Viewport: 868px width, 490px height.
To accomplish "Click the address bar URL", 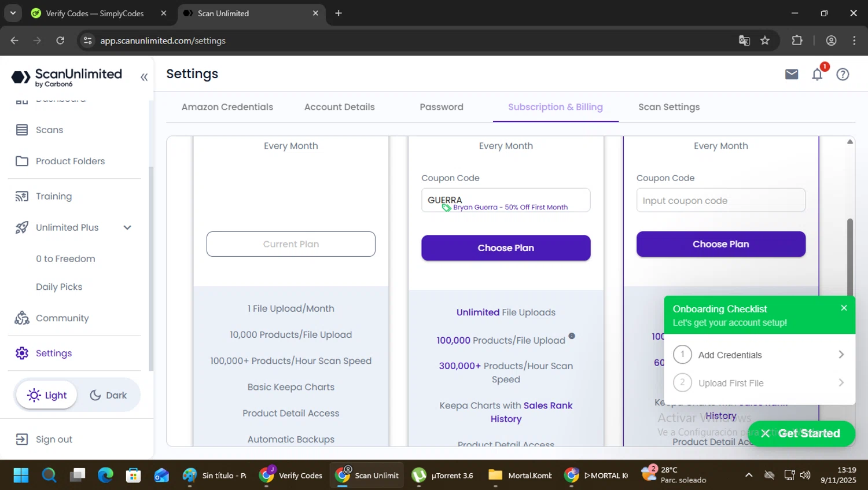I will [x=163, y=40].
